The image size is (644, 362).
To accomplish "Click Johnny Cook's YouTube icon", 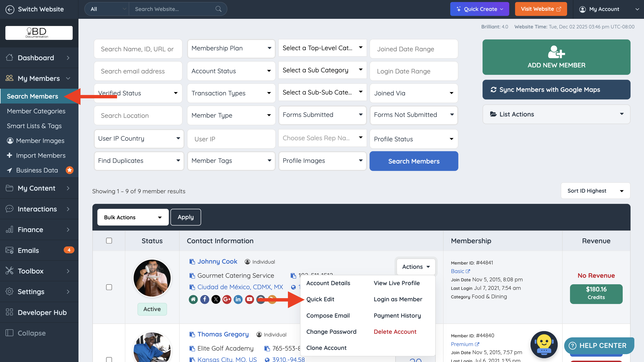I will click(249, 299).
